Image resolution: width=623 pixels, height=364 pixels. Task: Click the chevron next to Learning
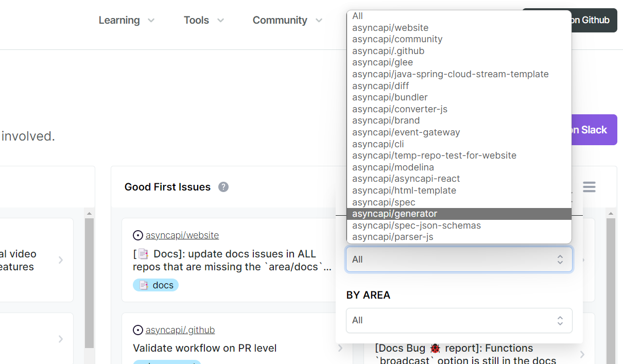coord(151,21)
